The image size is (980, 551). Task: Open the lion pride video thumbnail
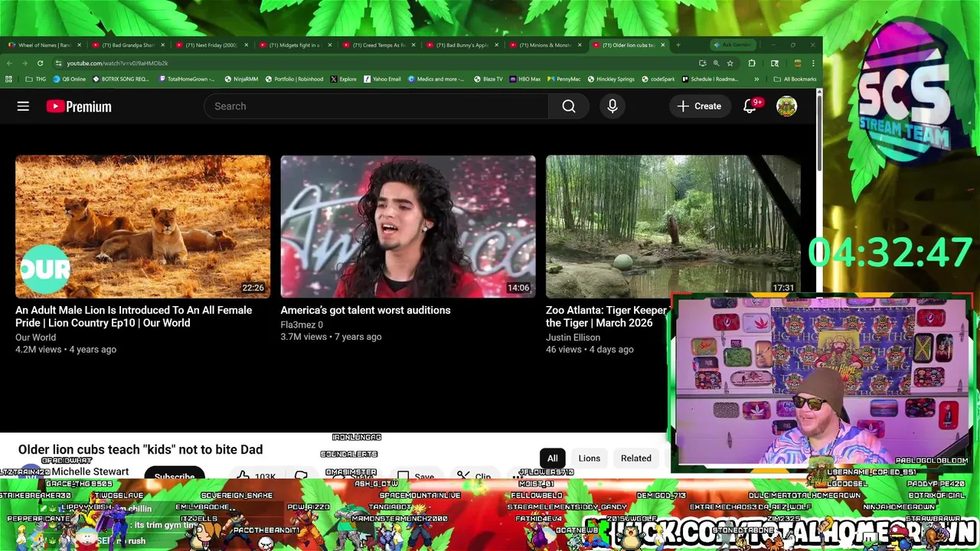tap(142, 227)
